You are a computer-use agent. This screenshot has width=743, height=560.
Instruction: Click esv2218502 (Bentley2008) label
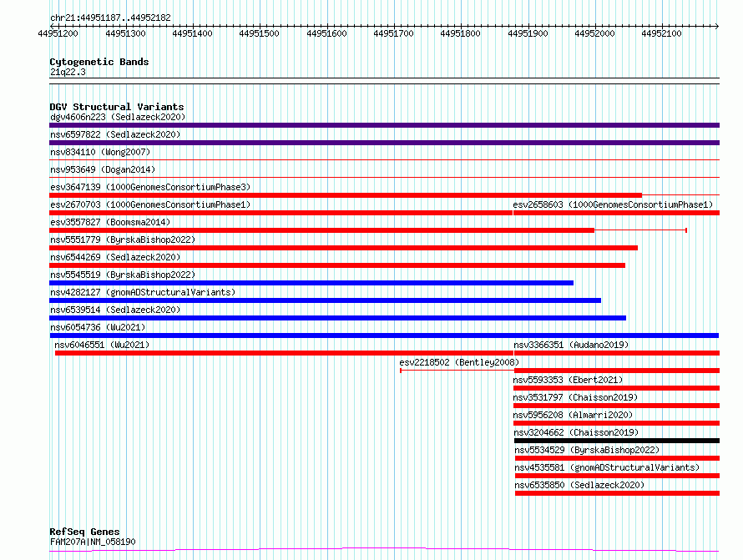(459, 362)
